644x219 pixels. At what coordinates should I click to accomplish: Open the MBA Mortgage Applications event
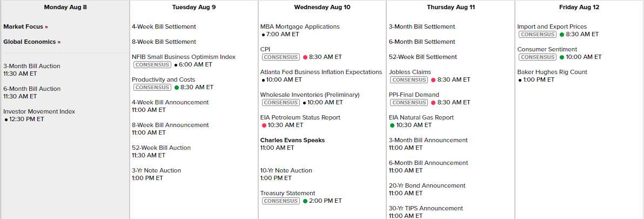tap(300, 26)
